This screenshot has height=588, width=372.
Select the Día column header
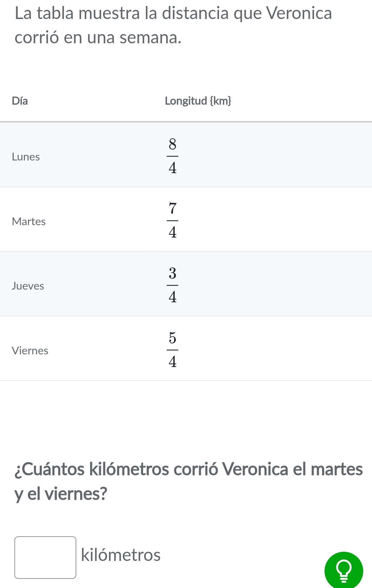pyautogui.click(x=20, y=101)
